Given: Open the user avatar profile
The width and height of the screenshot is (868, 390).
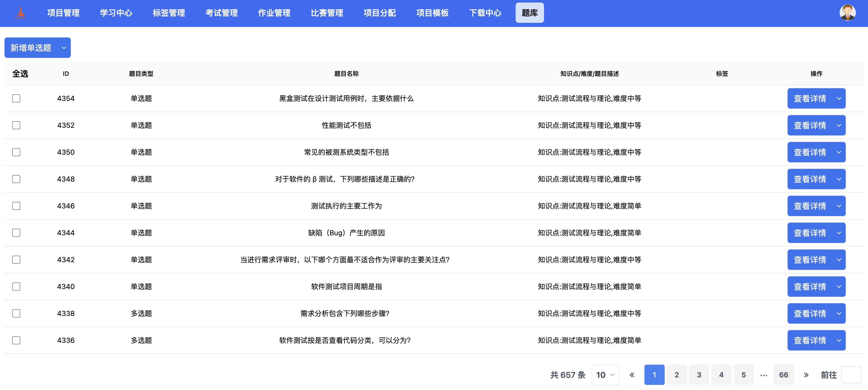Looking at the screenshot, I should pos(847,12).
